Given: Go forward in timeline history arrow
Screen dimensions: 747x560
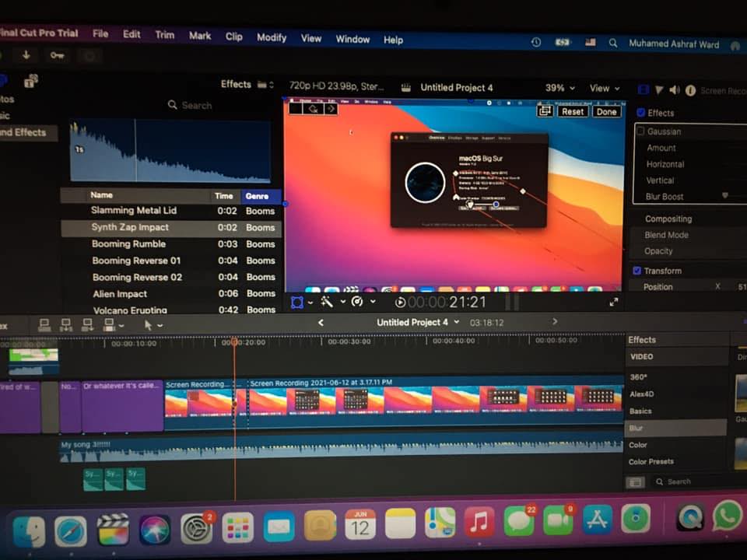Looking at the screenshot, I should [x=555, y=321].
